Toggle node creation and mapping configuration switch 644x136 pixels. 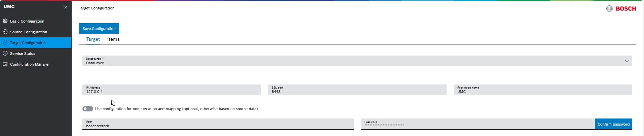88,109
